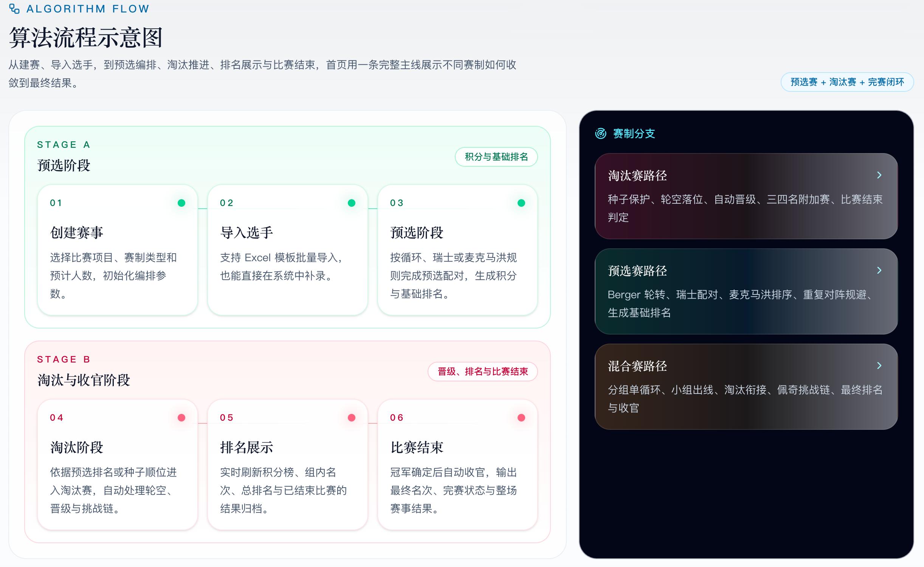Screen dimensions: 924x567
Task: Open the 排名展示 step card
Action: pyautogui.click(x=288, y=465)
